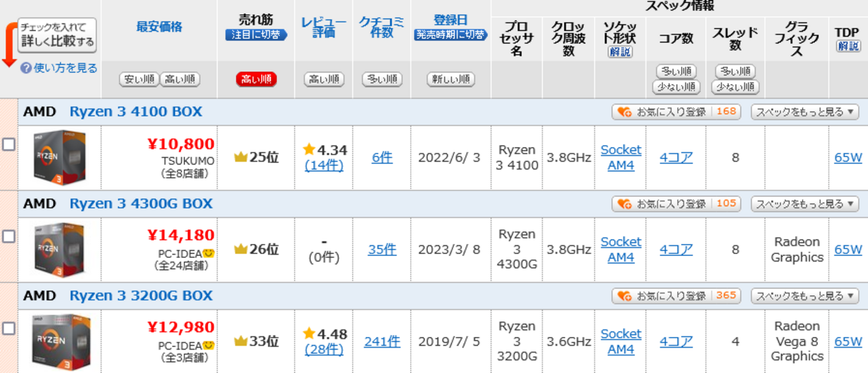Click the Ryzen 3 4300G product box thumbnail

60,249
